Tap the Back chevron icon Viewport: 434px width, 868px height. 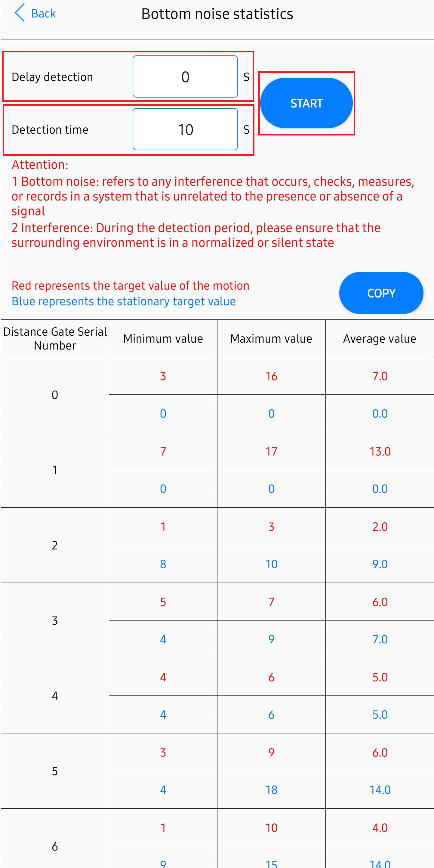click(x=20, y=13)
